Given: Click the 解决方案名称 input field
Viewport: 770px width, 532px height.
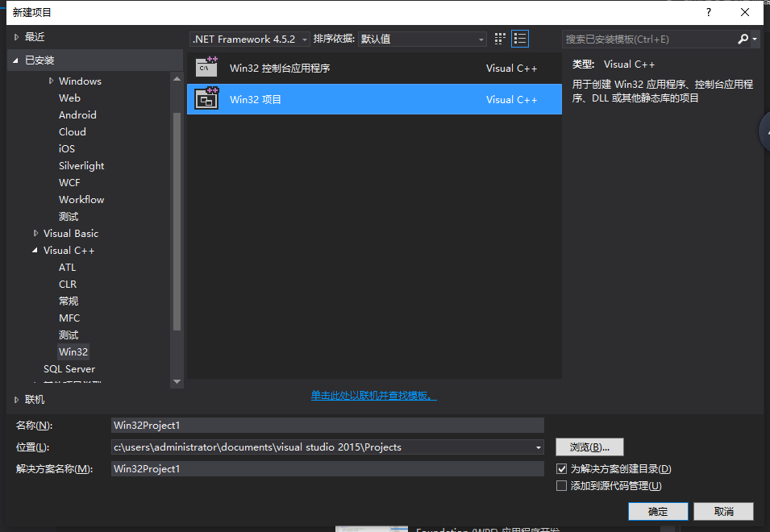Looking at the screenshot, I should pos(327,468).
